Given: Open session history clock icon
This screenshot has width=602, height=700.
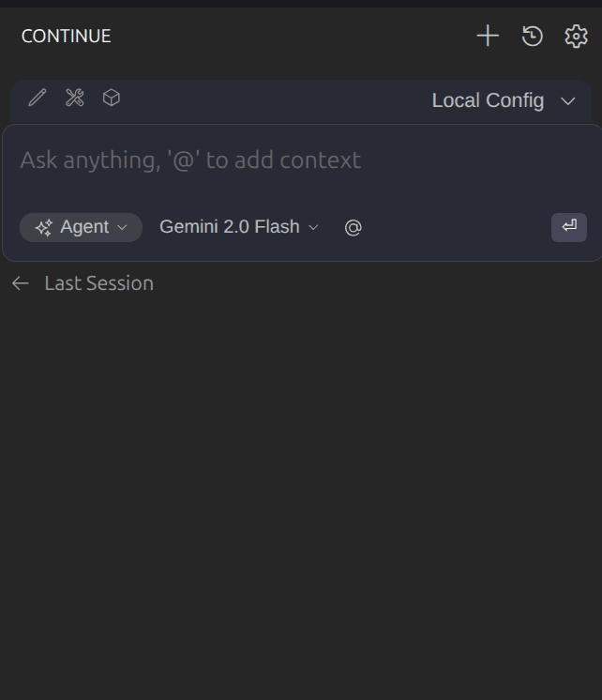Looking at the screenshot, I should point(533,37).
